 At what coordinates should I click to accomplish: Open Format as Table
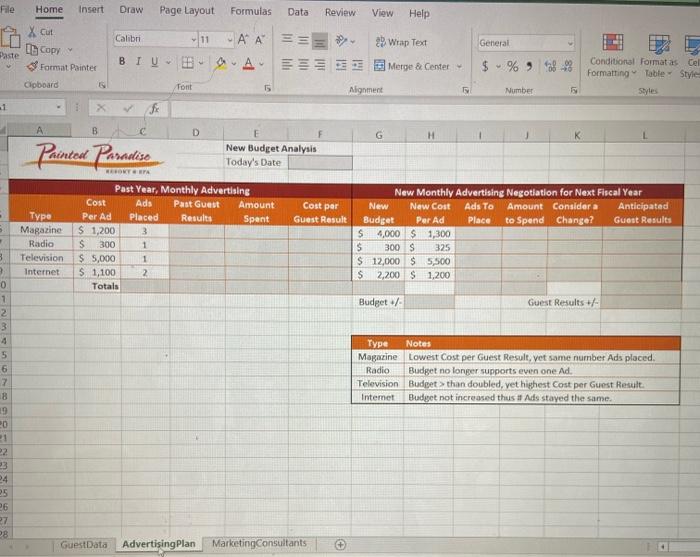pyautogui.click(x=659, y=56)
